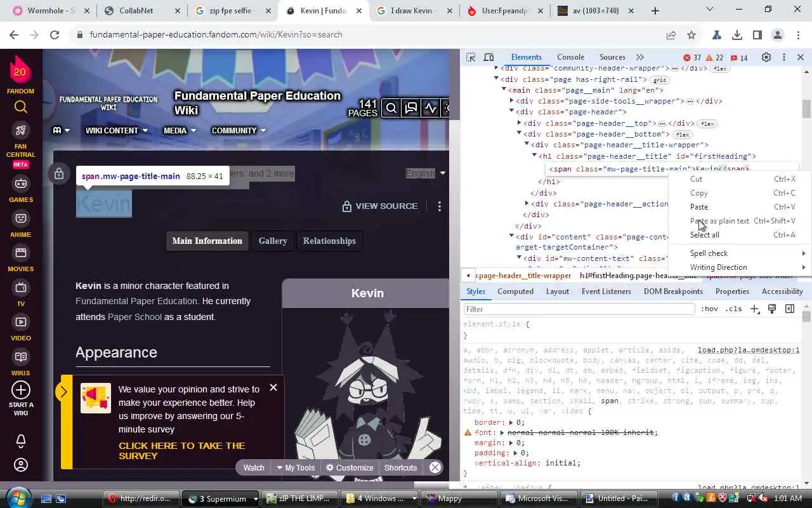Screen dimensions: 812x508
Task: Open the wiki Discuss speech-bubble icon
Action: pos(411,108)
